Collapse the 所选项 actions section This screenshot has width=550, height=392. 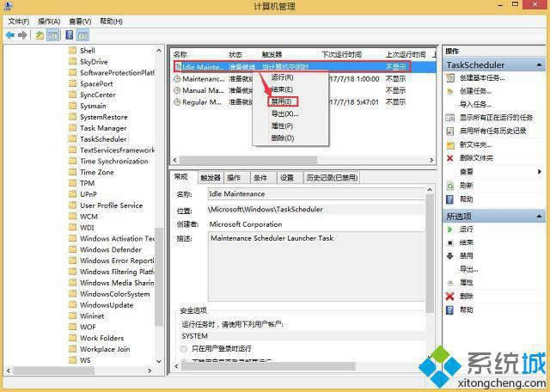[539, 217]
